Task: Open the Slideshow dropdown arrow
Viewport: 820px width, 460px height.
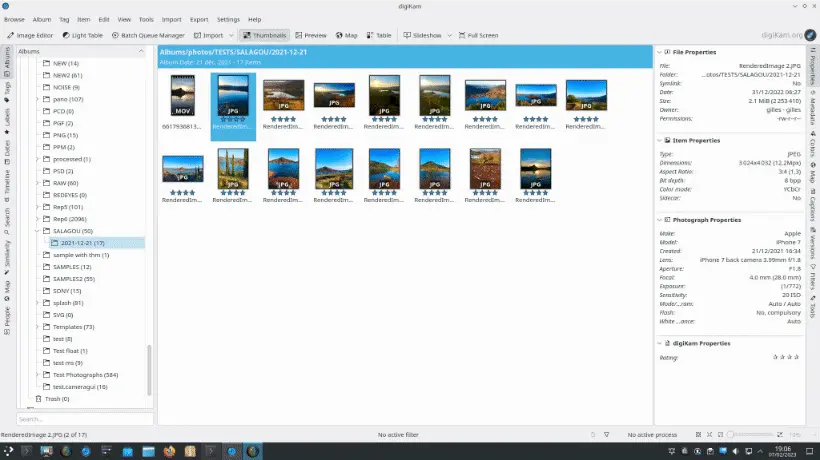Action: pyautogui.click(x=450, y=35)
